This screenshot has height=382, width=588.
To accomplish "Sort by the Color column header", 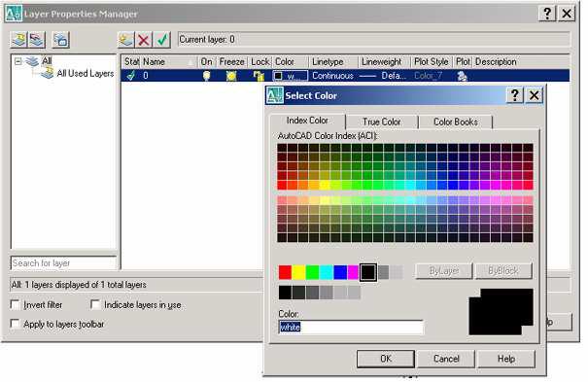I will pos(291,62).
